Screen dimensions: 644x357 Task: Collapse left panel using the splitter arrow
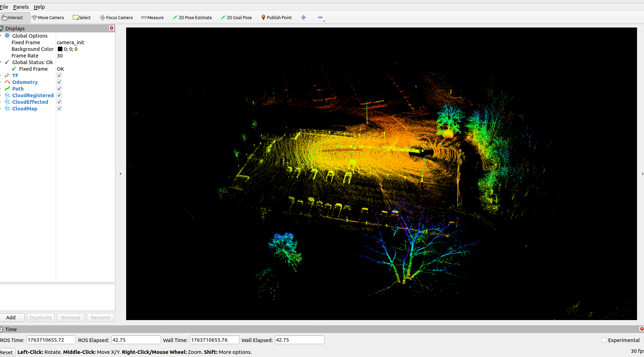(120, 173)
